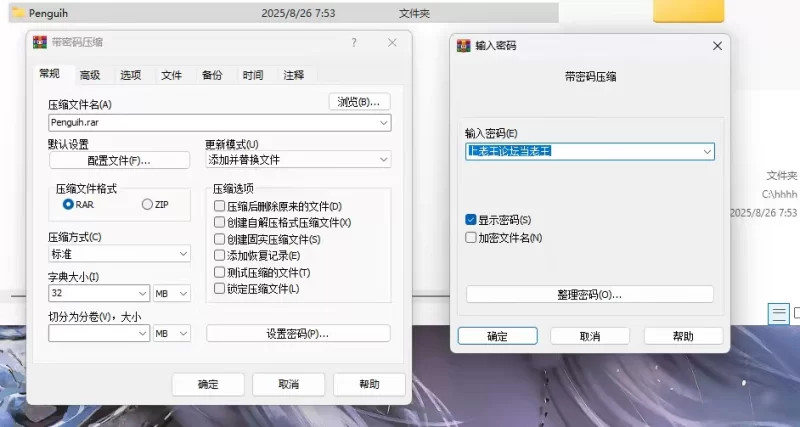The image size is (800, 427).
Task: Enable 添加恢复记录 option
Action: [x=219, y=255]
